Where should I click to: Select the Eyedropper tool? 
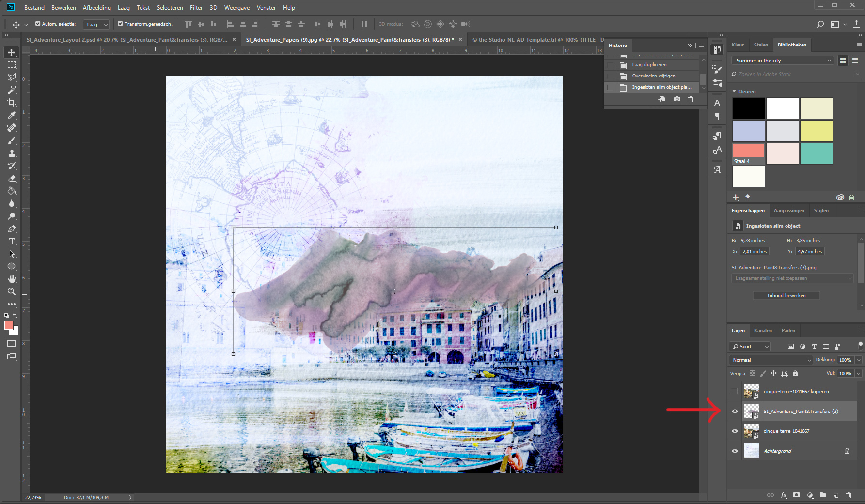point(12,115)
